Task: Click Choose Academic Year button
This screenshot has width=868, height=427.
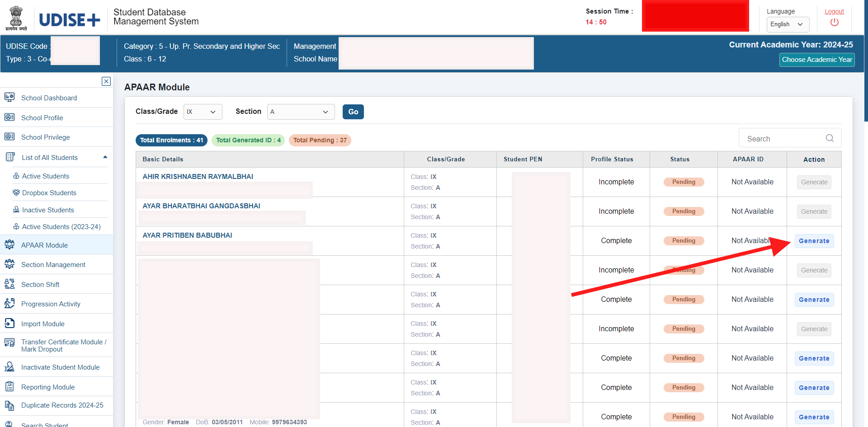Action: (816, 60)
